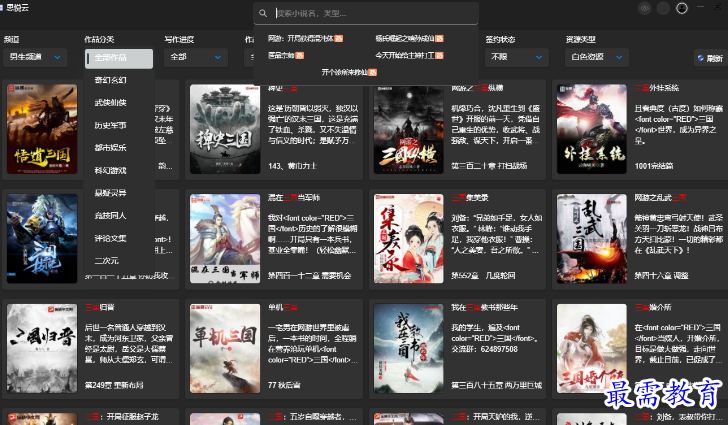Open the 稗史三国 book cover

tap(225, 129)
